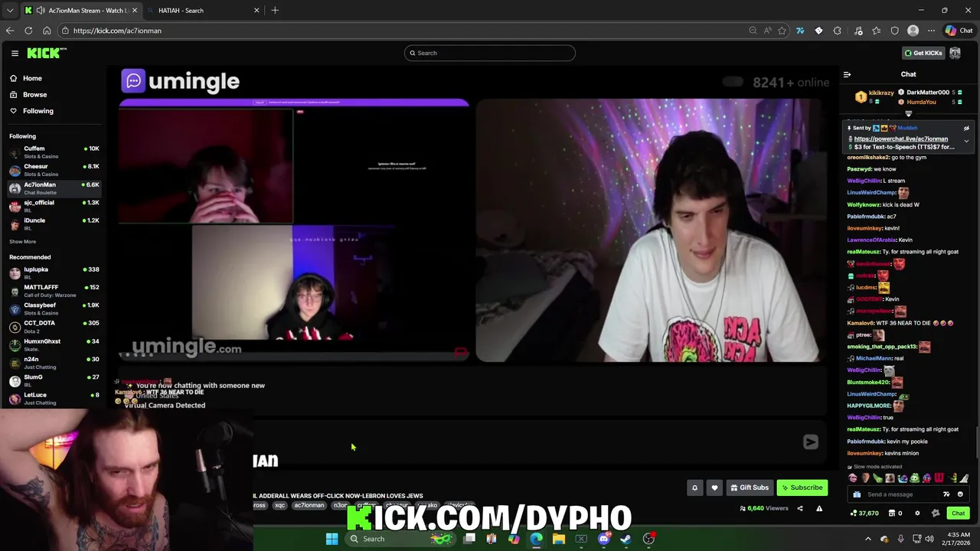Open iDuncle channel in sidebar
Screen dimensions: 980x551
(54, 223)
